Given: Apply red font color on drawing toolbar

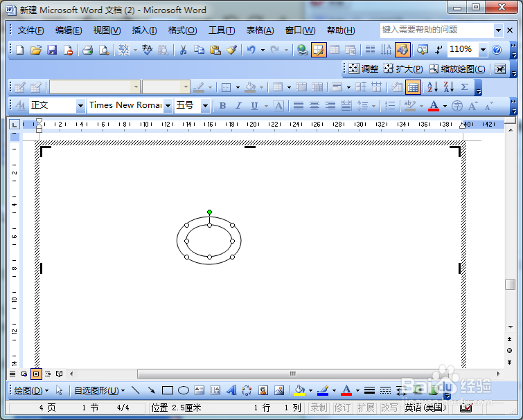Looking at the screenshot, I should (x=346, y=390).
